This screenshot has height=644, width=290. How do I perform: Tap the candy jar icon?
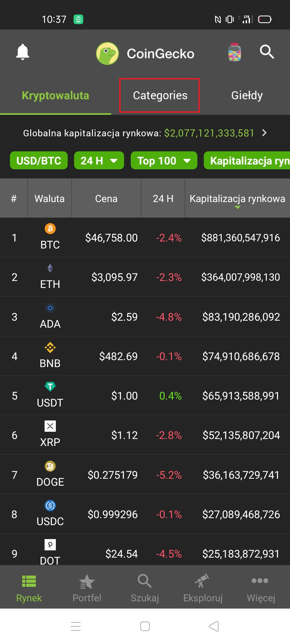(234, 52)
